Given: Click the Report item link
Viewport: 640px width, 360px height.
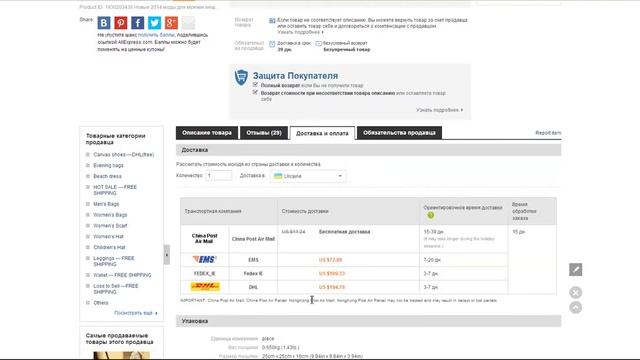Looking at the screenshot, I should click(x=548, y=133).
